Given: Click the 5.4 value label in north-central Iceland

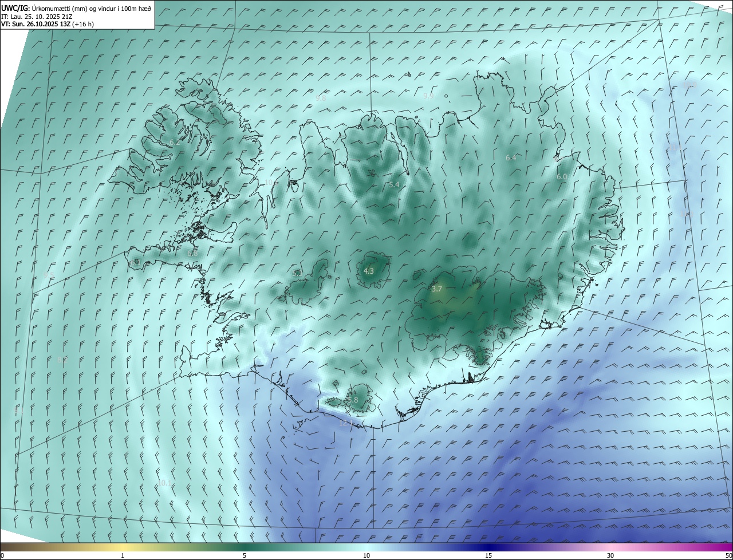Looking at the screenshot, I should pyautogui.click(x=394, y=185).
